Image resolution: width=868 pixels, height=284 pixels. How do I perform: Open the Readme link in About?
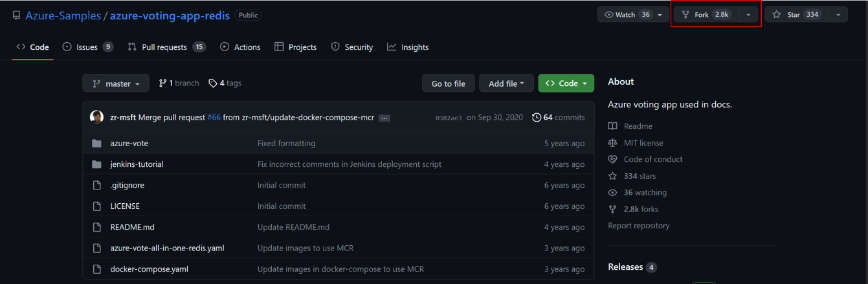coord(630,126)
